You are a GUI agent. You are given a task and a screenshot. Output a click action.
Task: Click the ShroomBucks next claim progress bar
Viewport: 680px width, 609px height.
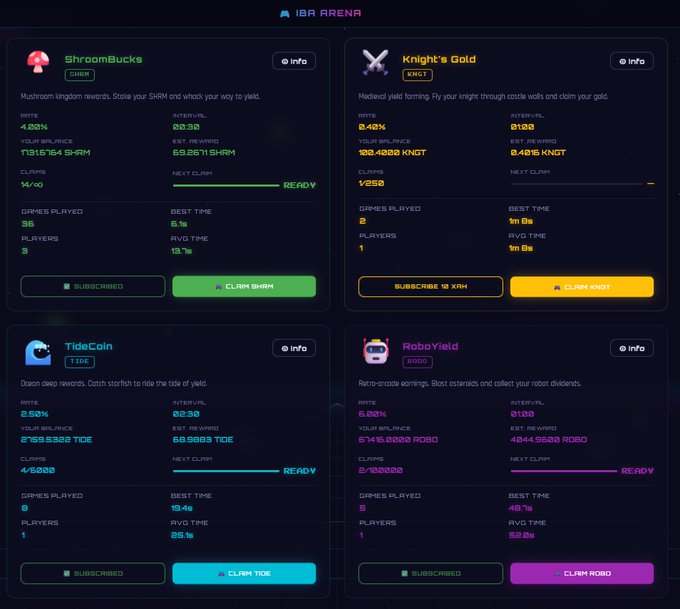(x=226, y=186)
